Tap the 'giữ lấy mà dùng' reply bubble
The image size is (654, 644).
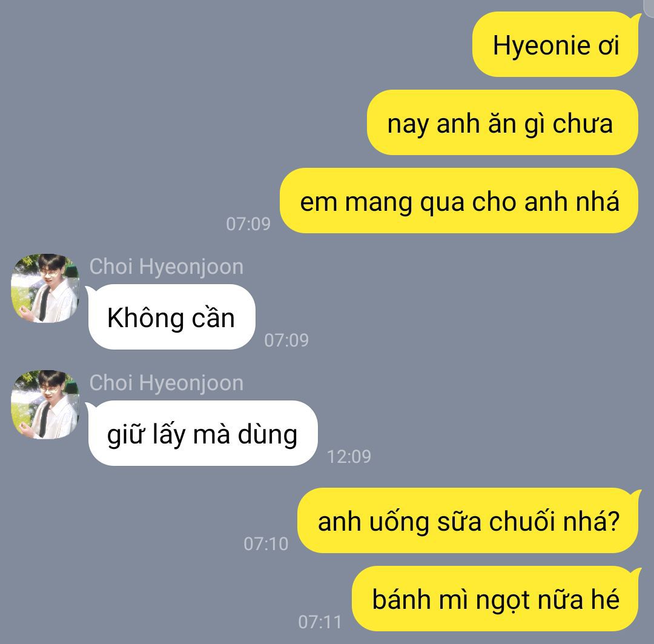[x=202, y=434]
